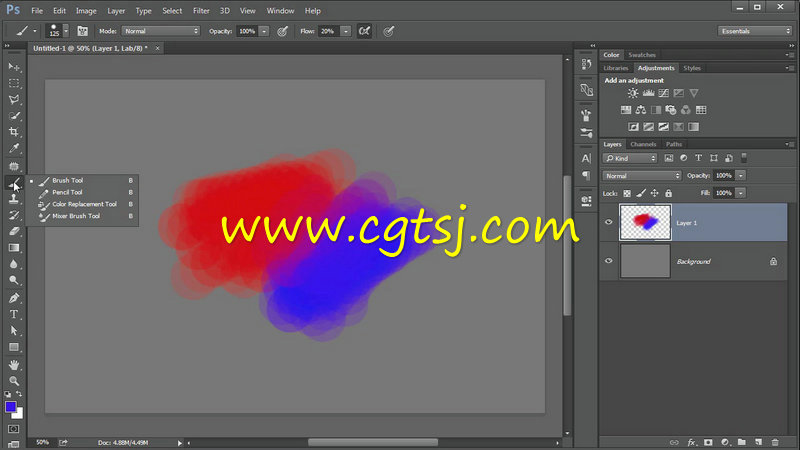This screenshot has height=450, width=800.
Task: Close the Untitled-1 document tab
Action: 157,48
